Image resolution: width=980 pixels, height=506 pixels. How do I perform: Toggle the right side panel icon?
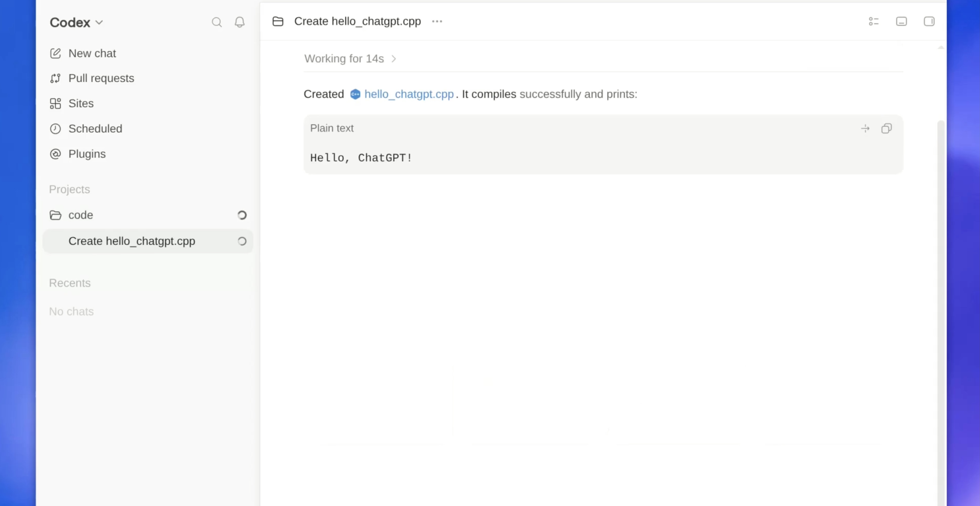pyautogui.click(x=929, y=22)
